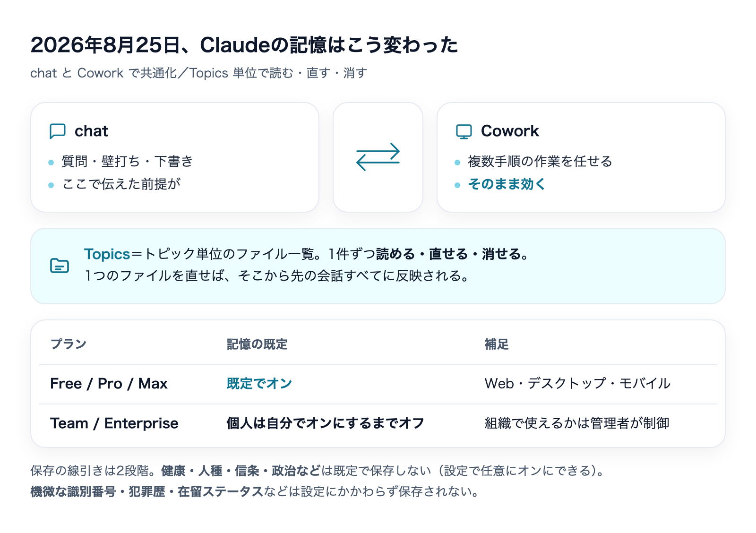Image resolution: width=756 pixels, height=533 pixels.
Task: Click the chat card heading
Action: (x=91, y=131)
